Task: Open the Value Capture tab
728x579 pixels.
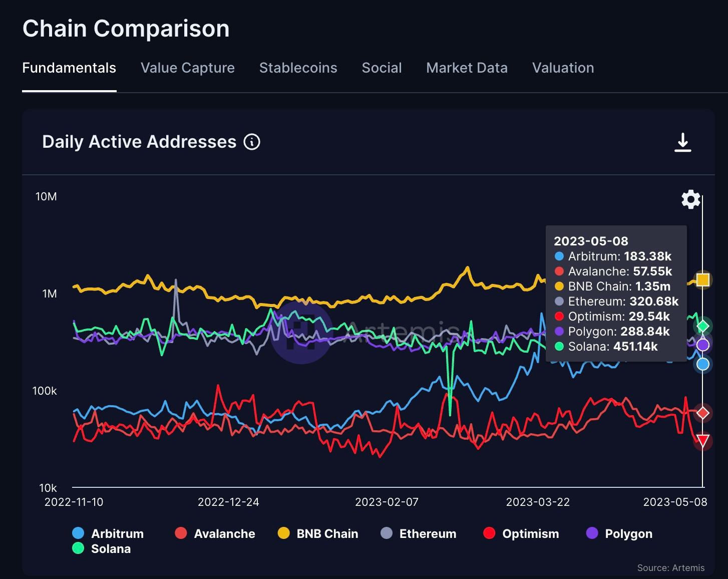Action: [188, 68]
